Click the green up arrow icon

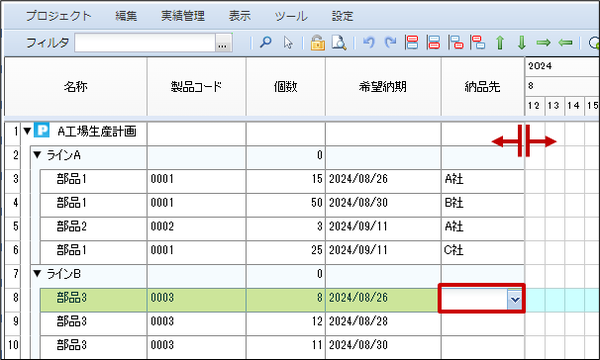tap(500, 42)
